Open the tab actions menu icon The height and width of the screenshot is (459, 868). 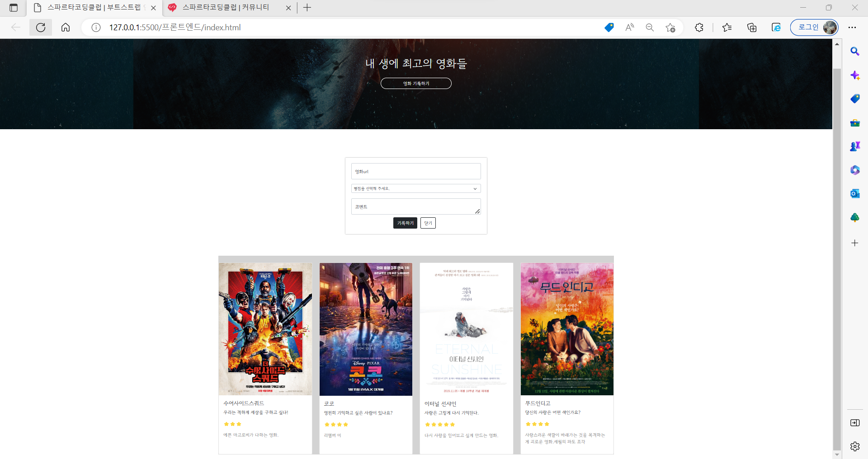(14, 8)
